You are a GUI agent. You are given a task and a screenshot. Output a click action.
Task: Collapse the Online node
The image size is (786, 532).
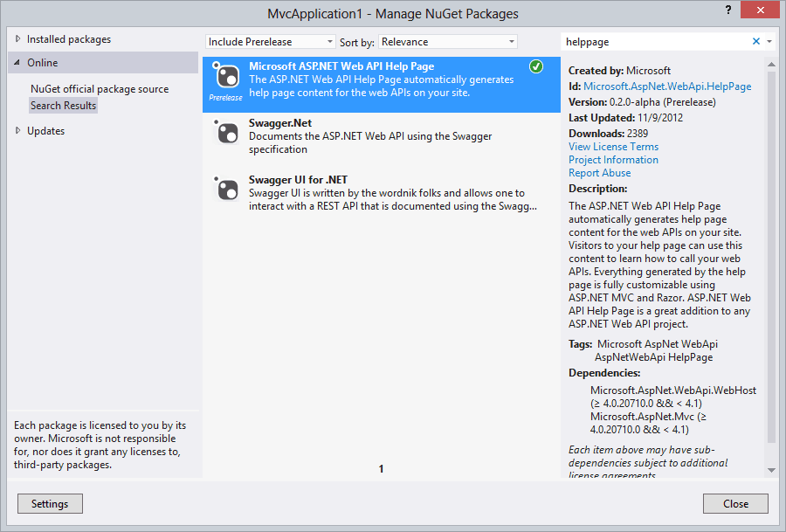coord(17,63)
